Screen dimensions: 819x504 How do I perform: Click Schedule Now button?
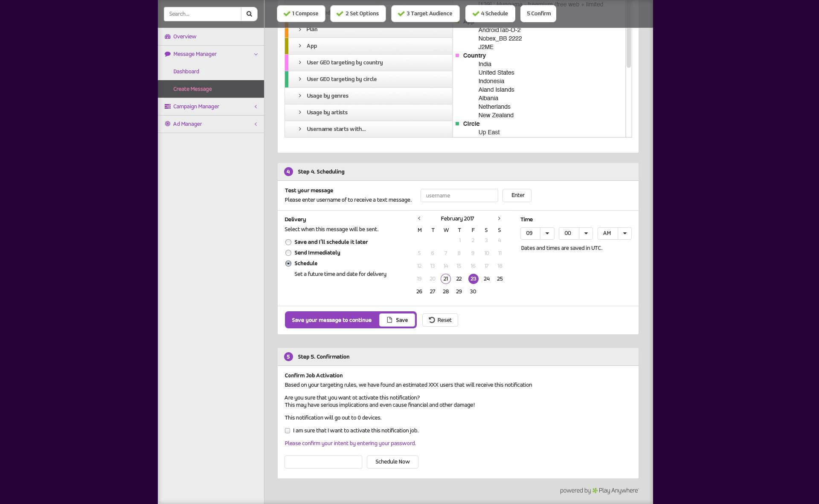tap(392, 461)
